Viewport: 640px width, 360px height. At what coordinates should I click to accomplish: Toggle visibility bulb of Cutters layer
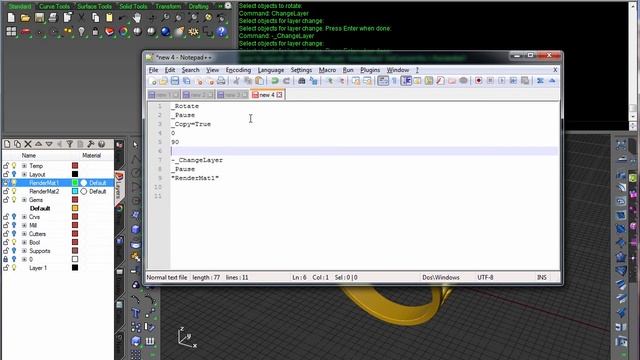[13, 234]
